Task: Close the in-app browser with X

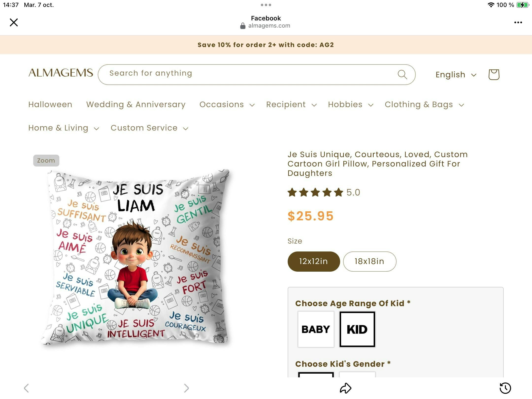Action: tap(14, 22)
